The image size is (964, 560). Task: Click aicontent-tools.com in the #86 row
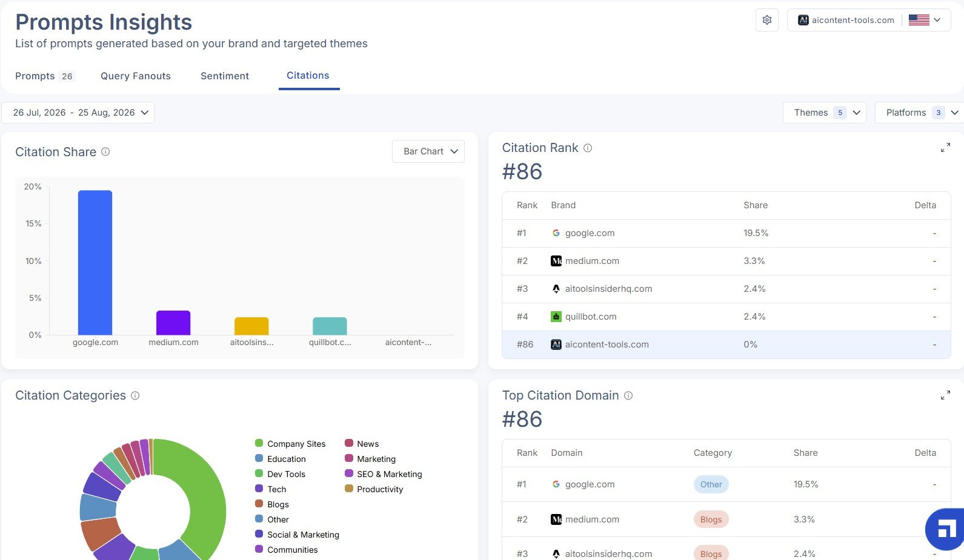coord(607,344)
